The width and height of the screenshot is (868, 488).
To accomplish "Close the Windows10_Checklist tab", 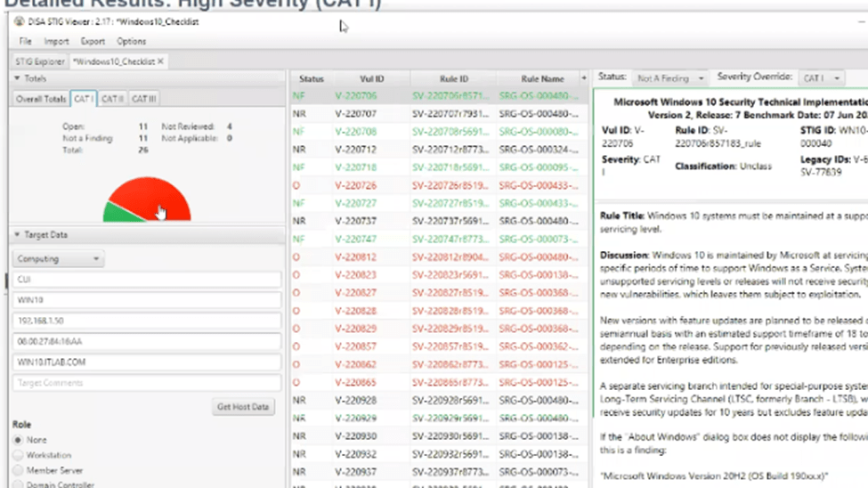I will [161, 61].
